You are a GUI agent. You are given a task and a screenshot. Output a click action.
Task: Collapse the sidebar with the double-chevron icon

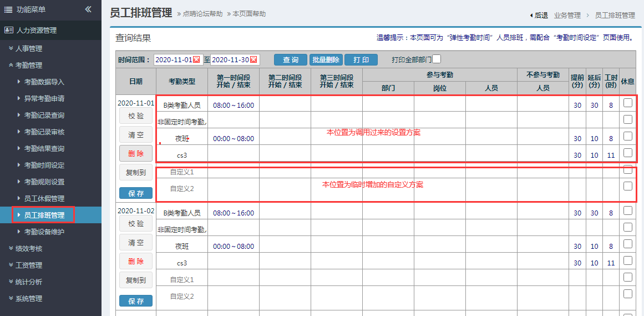88,9
